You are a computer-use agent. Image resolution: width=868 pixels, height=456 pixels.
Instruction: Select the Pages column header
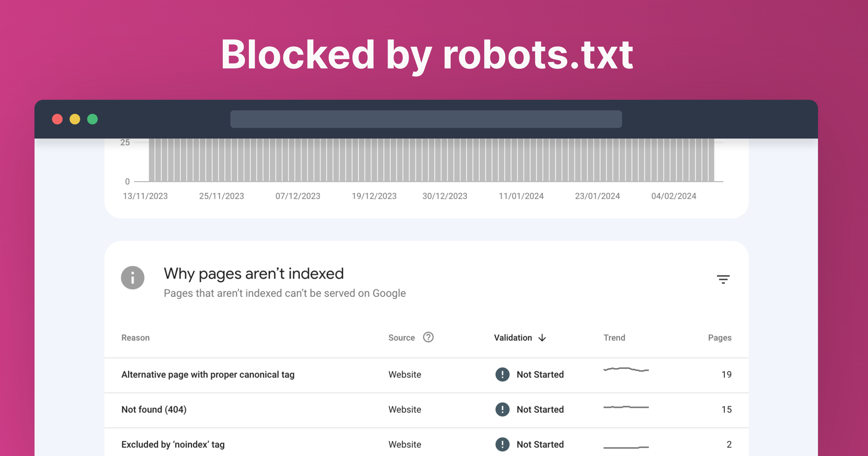(720, 337)
